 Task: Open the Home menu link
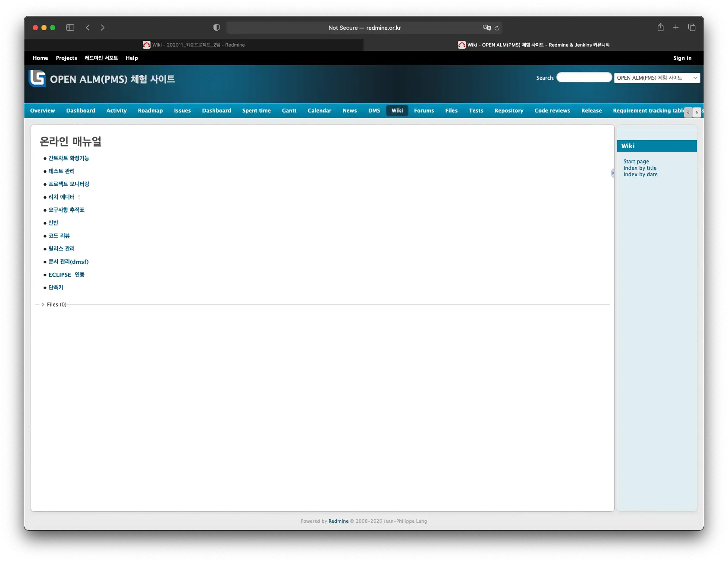click(41, 58)
